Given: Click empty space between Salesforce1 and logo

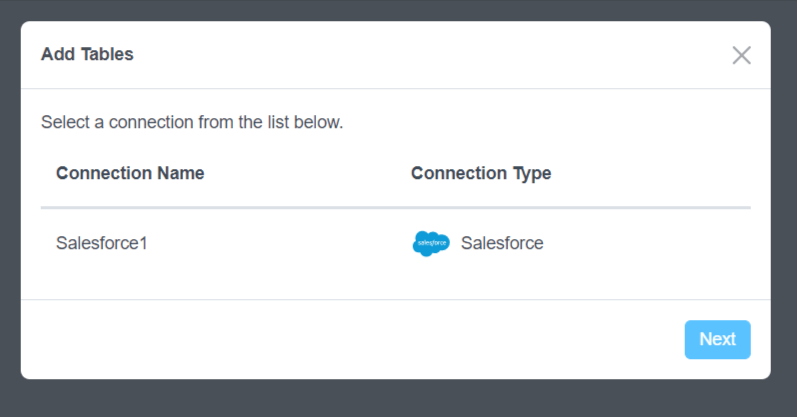Looking at the screenshot, I should [x=280, y=243].
